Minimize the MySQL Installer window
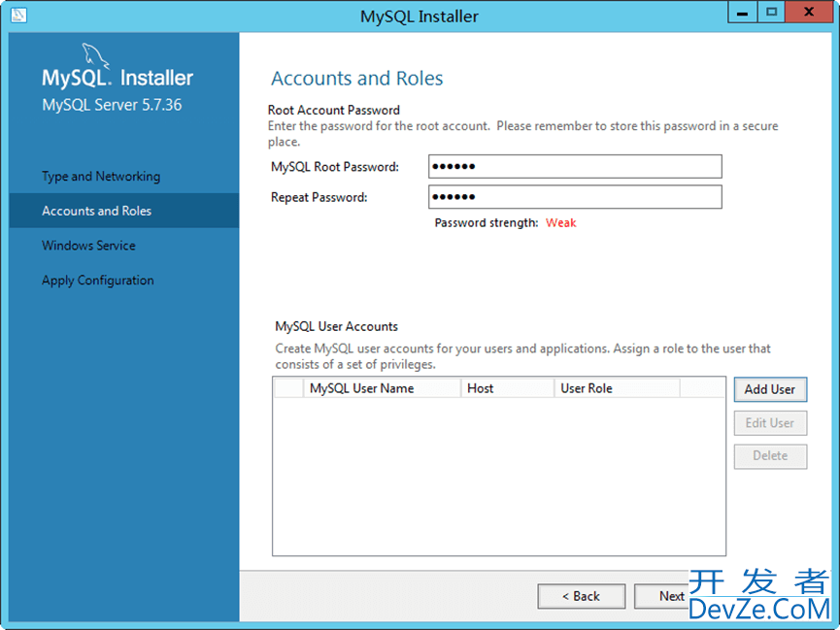840x630 pixels. (x=743, y=13)
